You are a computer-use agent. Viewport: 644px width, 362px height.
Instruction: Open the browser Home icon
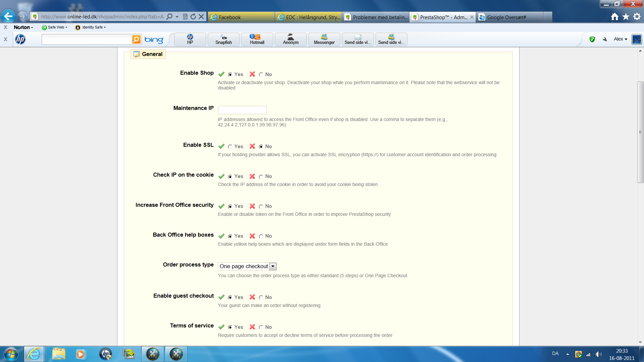(x=615, y=17)
